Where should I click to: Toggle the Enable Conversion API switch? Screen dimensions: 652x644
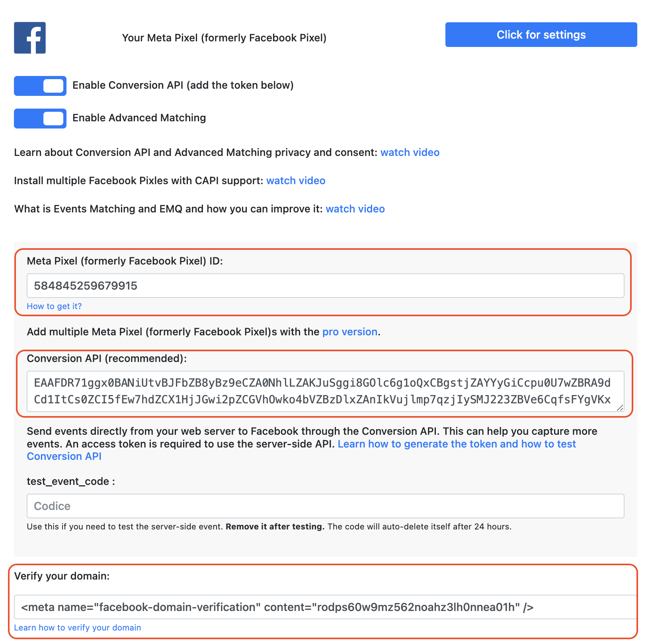(x=40, y=86)
